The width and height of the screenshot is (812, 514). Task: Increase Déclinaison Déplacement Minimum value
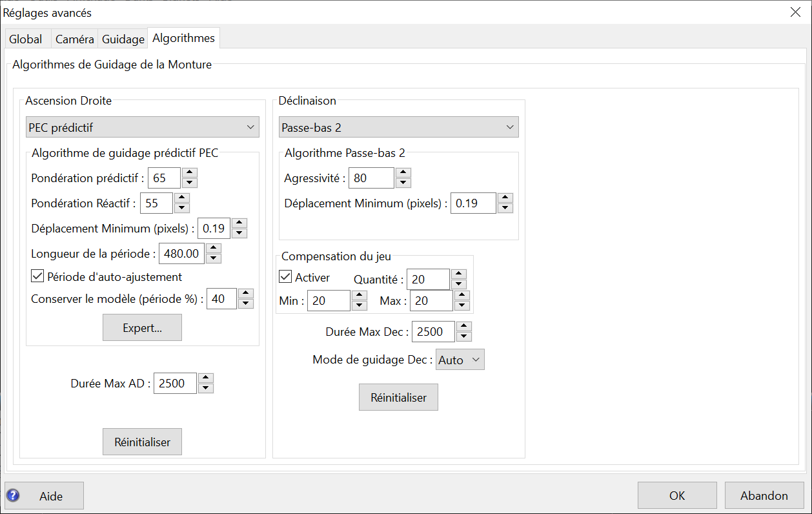point(505,198)
